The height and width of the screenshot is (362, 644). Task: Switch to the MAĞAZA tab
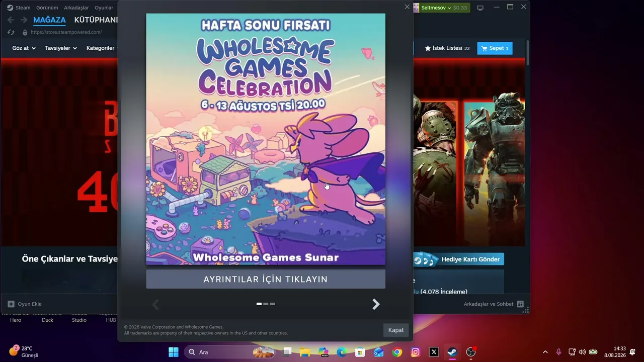pyautogui.click(x=49, y=20)
